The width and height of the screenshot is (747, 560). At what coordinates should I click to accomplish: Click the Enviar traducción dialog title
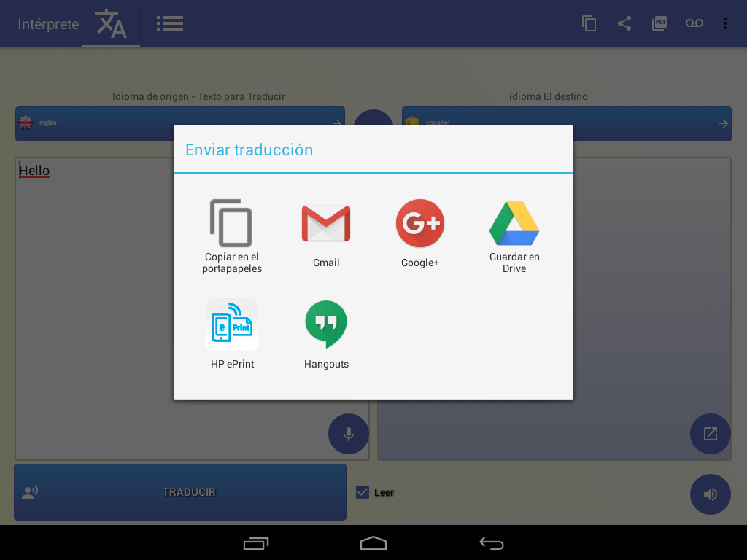click(249, 149)
